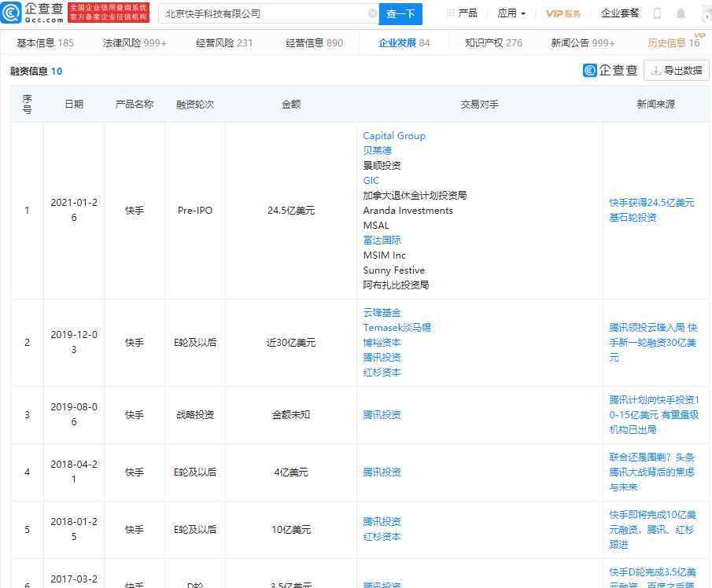Switch to the 知识产权 276 tab
This screenshot has width=712, height=588.
pyautogui.click(x=493, y=43)
